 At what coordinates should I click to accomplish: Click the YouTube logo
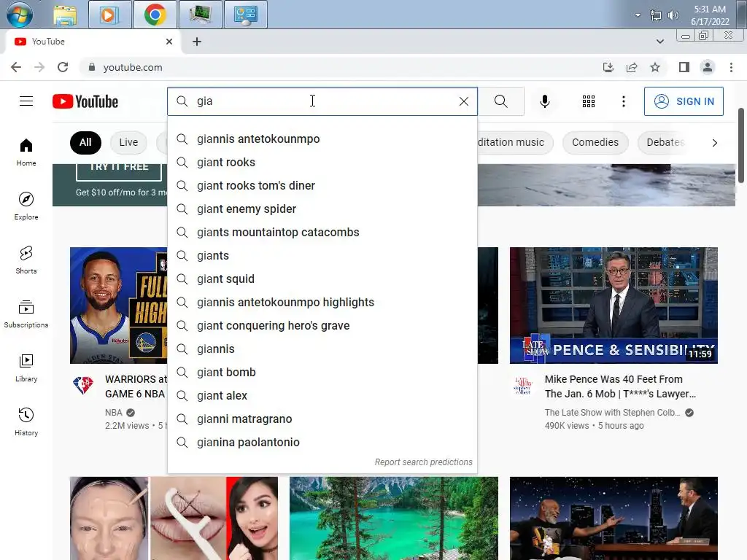pyautogui.click(x=85, y=101)
